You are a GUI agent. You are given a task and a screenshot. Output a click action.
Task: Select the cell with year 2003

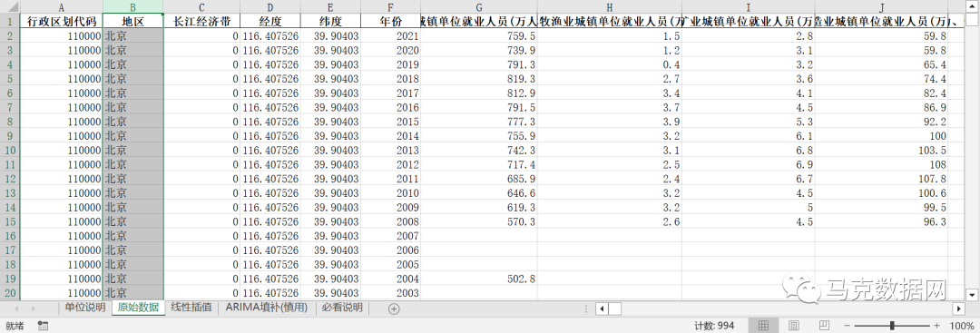point(390,293)
